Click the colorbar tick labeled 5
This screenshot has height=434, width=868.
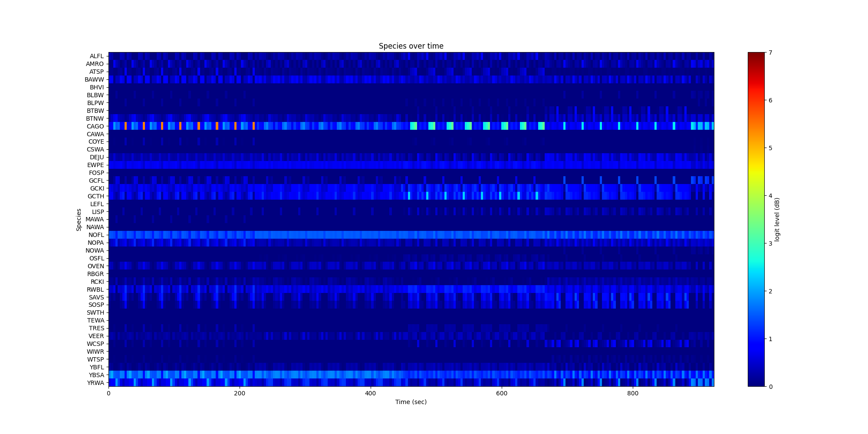(770, 148)
